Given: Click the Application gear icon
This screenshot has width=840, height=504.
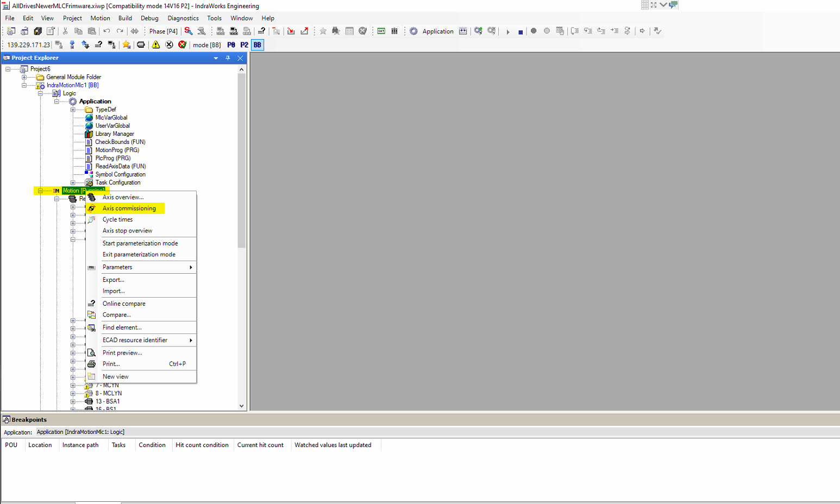Looking at the screenshot, I should (x=413, y=31).
